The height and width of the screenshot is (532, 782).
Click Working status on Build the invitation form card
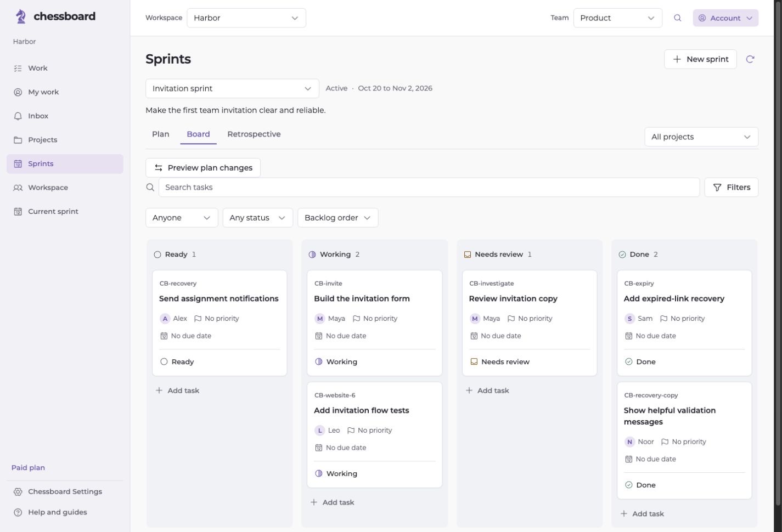[336, 362]
